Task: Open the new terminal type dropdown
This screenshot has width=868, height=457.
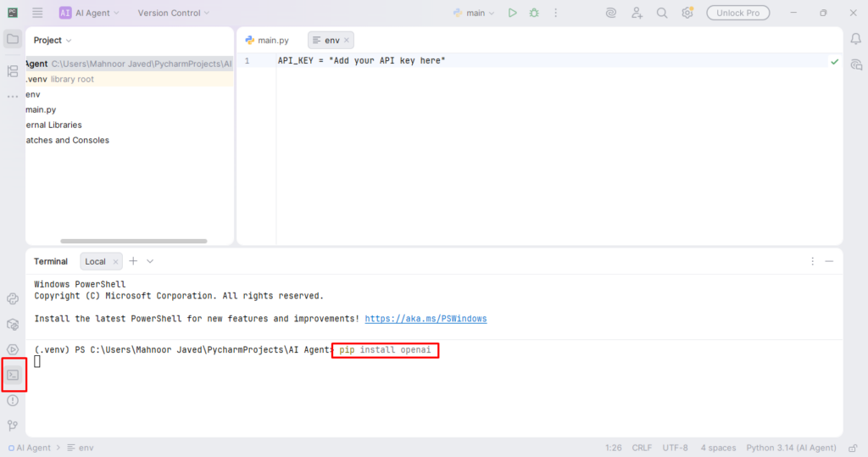Action: click(150, 261)
